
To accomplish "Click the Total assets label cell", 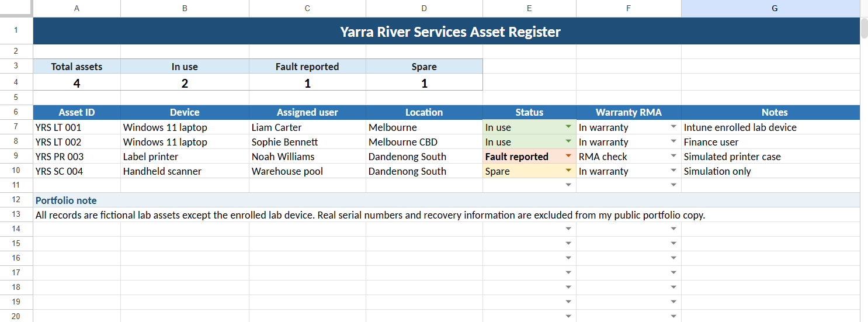I will [x=77, y=67].
